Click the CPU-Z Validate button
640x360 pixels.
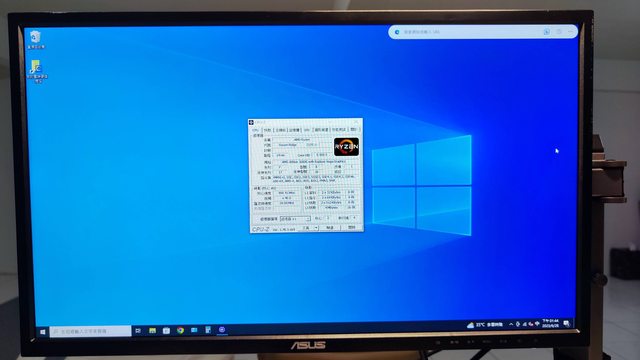coord(330,228)
